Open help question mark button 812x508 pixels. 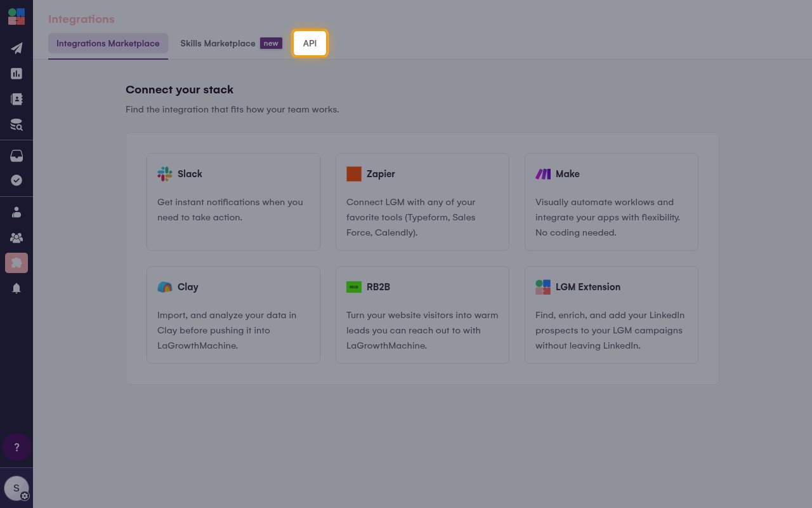(x=16, y=447)
